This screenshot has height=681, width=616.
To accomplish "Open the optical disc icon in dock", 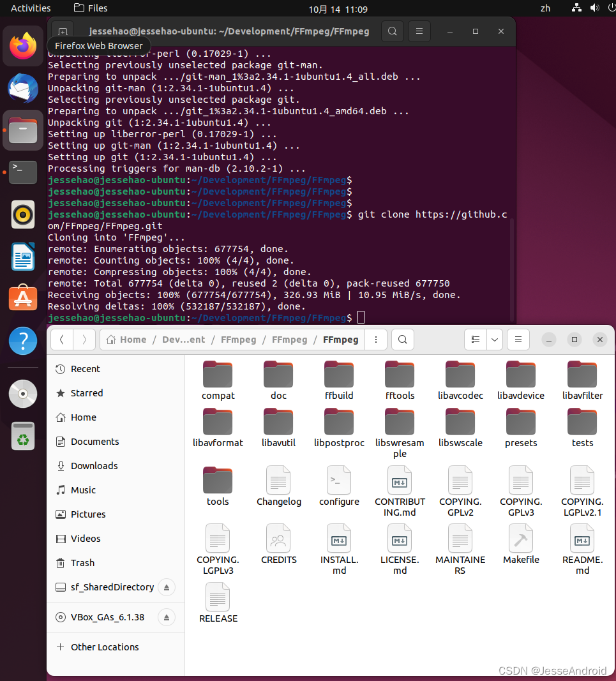I will (23, 394).
